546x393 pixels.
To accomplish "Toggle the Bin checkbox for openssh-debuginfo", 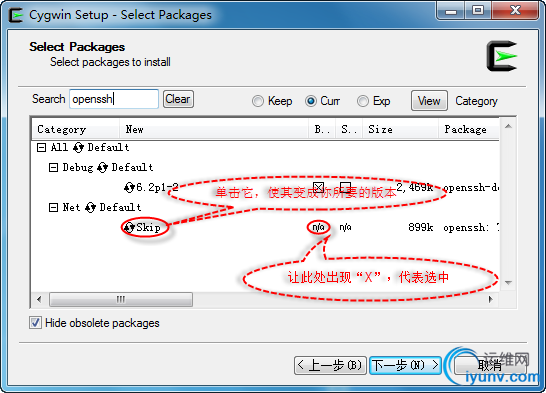I will tap(319, 187).
